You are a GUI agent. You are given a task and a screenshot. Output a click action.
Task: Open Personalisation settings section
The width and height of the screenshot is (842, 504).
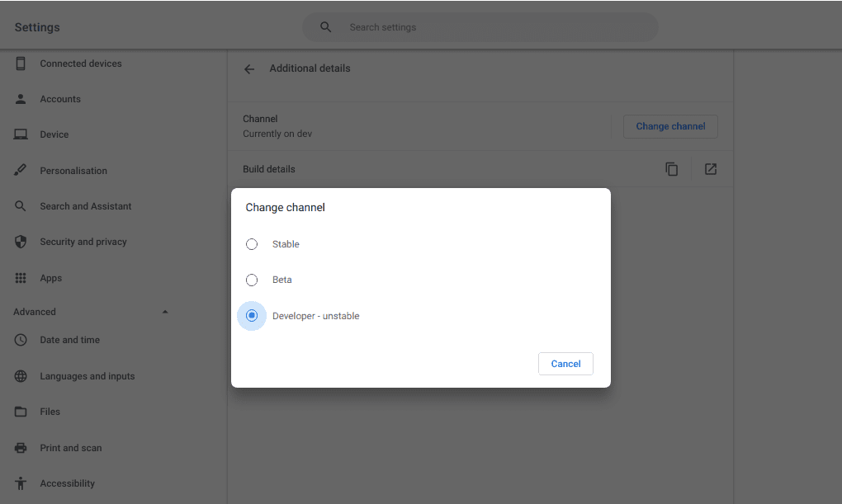[x=73, y=171]
